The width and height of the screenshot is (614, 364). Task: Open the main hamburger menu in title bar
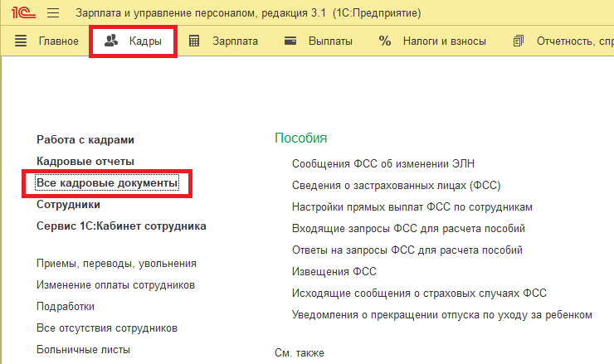53,13
